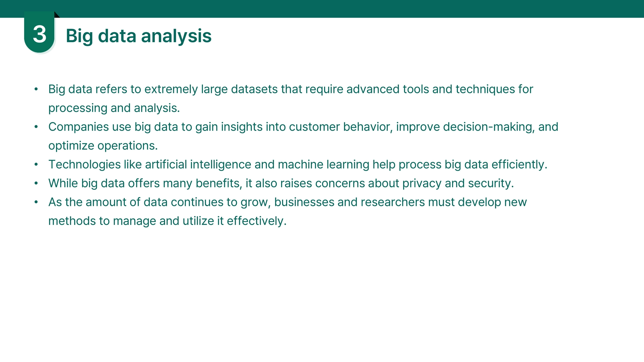Click the number 3 section badge

point(39,32)
